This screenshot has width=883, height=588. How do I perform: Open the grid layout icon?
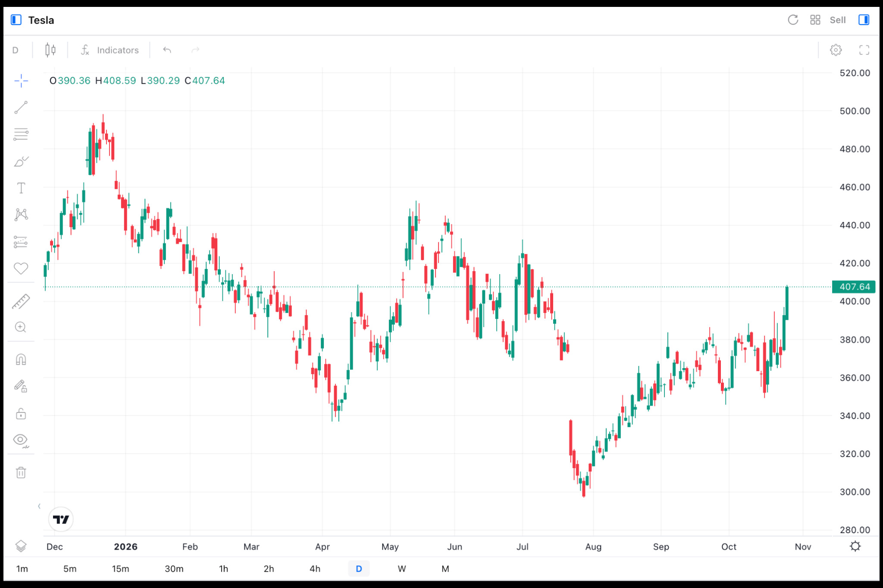point(815,20)
